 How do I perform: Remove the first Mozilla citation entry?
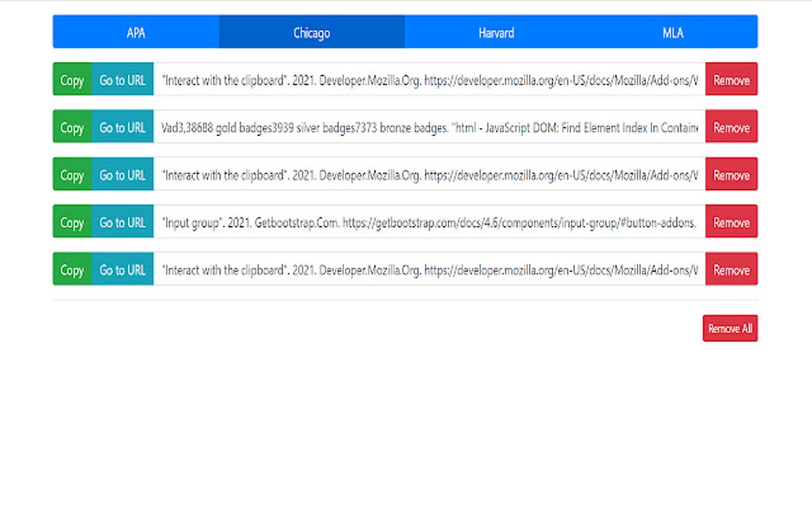(731, 80)
